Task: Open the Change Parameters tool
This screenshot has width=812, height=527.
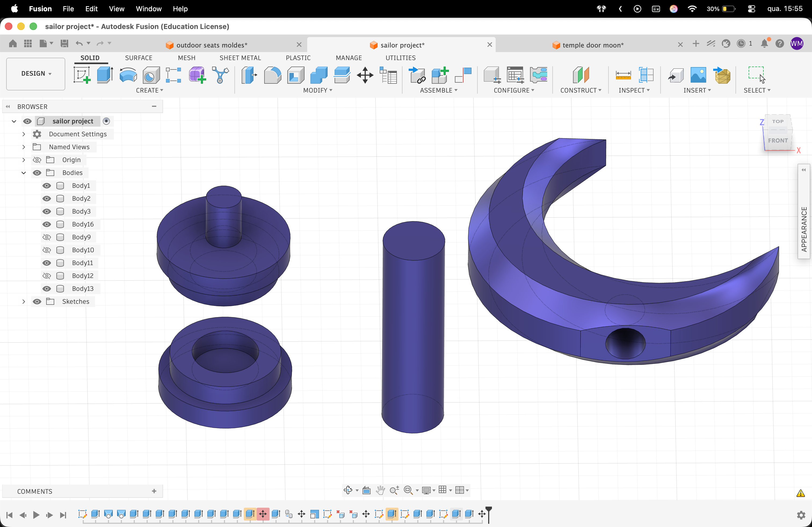Action: pos(388,75)
